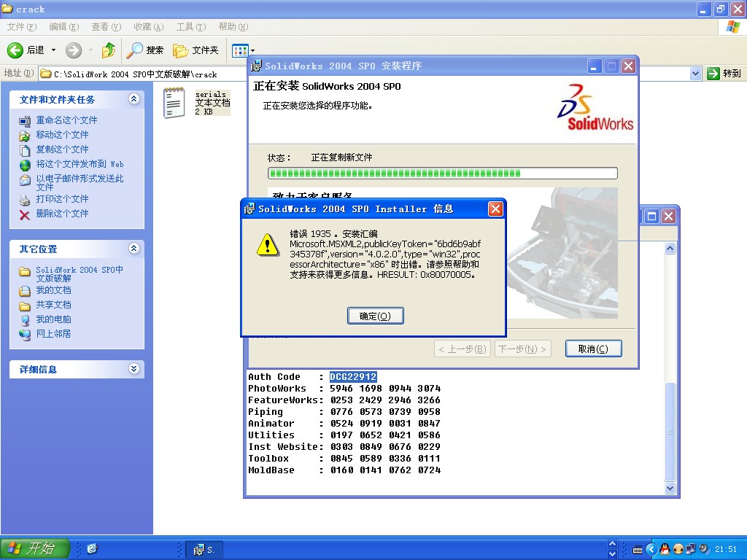Click the Go (转到) button

pos(724,74)
